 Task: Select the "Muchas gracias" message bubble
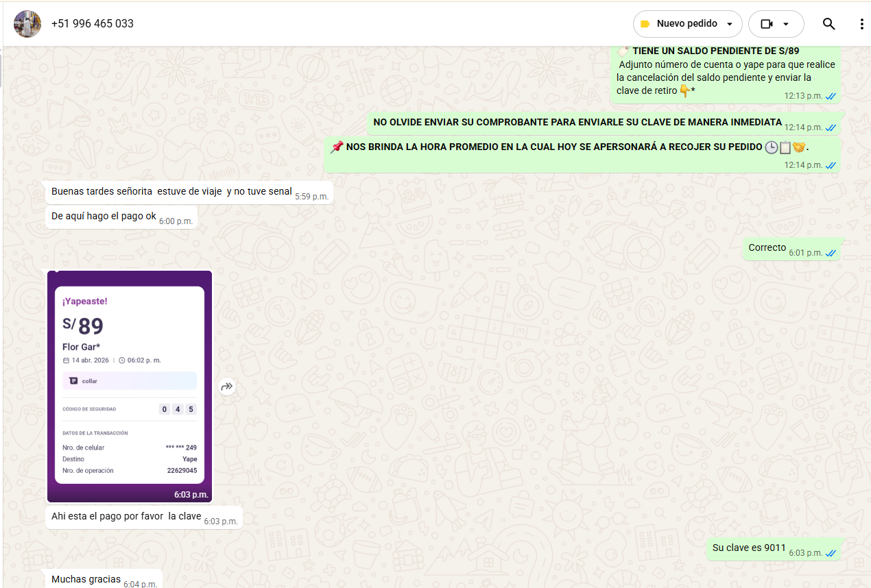86,579
